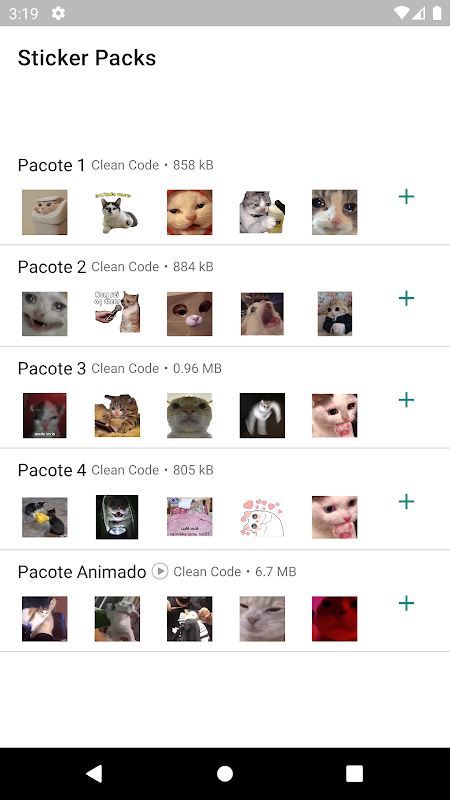
Task: Open the red-tinted cat sticker in Pacote Animado
Action: tap(335, 619)
